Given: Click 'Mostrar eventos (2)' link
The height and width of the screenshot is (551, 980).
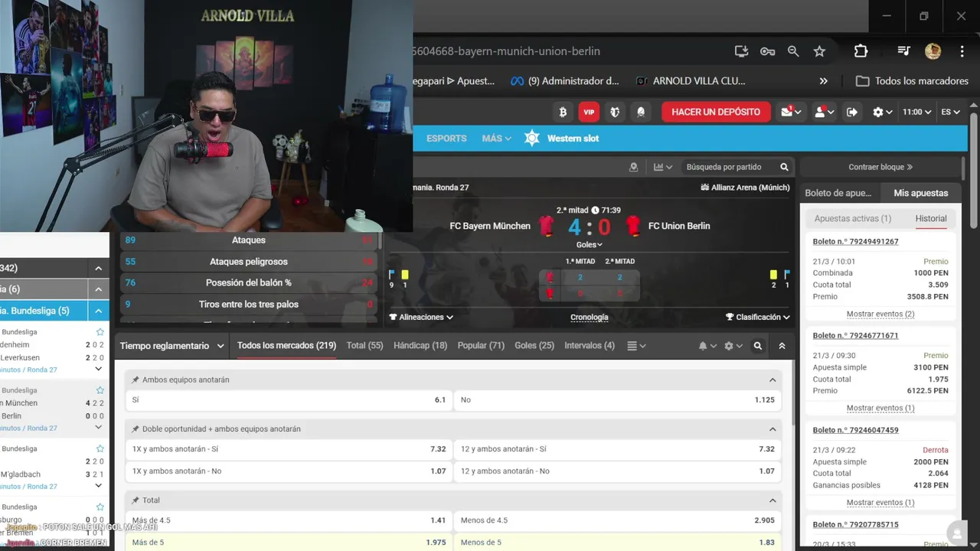Looking at the screenshot, I should pyautogui.click(x=880, y=314).
